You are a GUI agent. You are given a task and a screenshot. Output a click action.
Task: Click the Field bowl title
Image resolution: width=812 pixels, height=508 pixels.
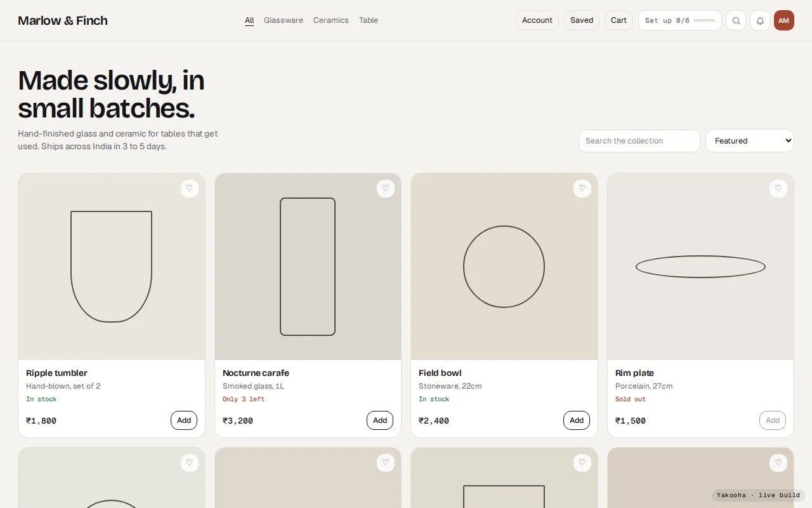[x=440, y=373]
